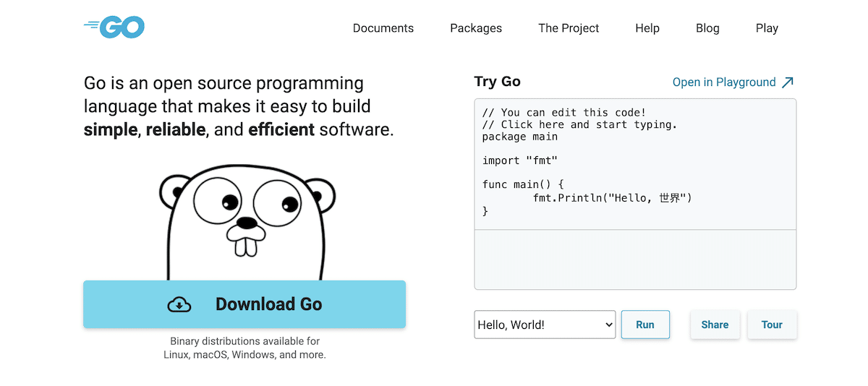Open the Play page
868x386 pixels.
click(767, 28)
